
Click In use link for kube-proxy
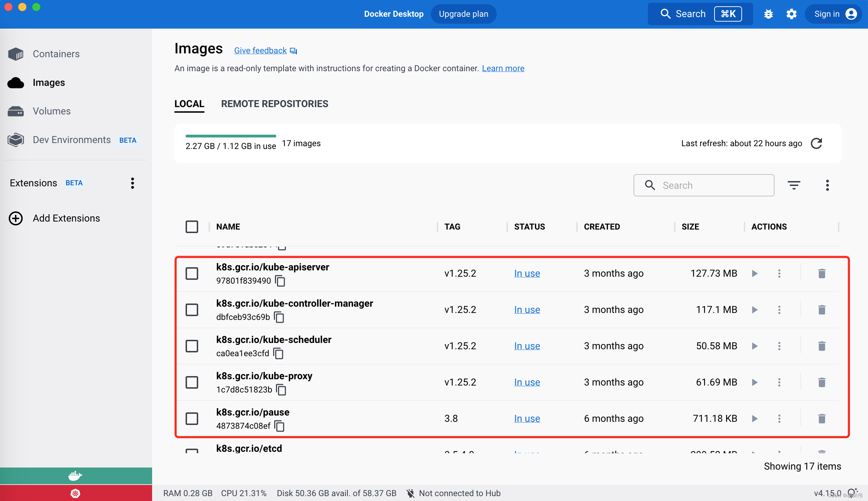pyautogui.click(x=527, y=382)
